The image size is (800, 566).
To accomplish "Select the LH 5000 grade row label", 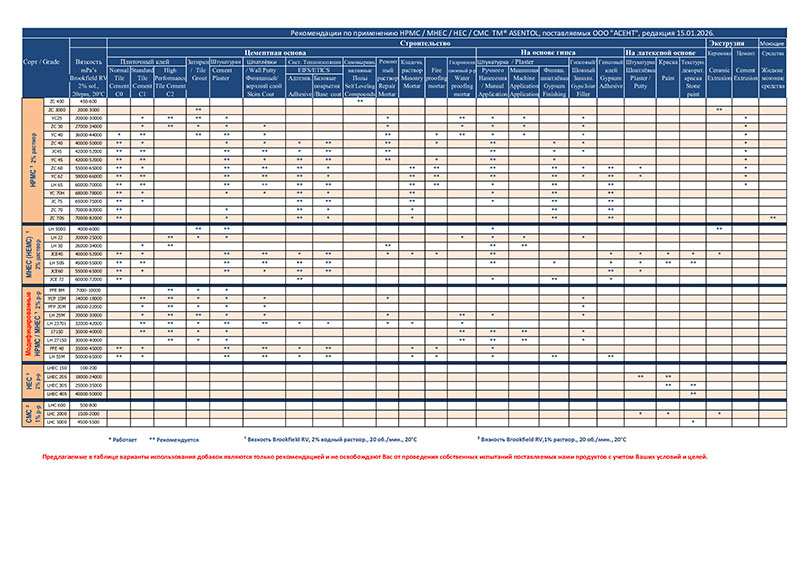I will [x=57, y=229].
